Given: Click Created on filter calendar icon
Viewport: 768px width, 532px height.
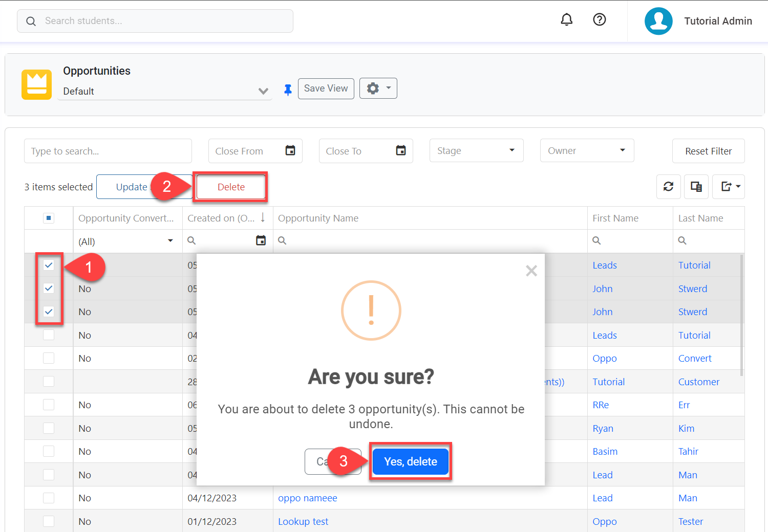Looking at the screenshot, I should click(261, 240).
